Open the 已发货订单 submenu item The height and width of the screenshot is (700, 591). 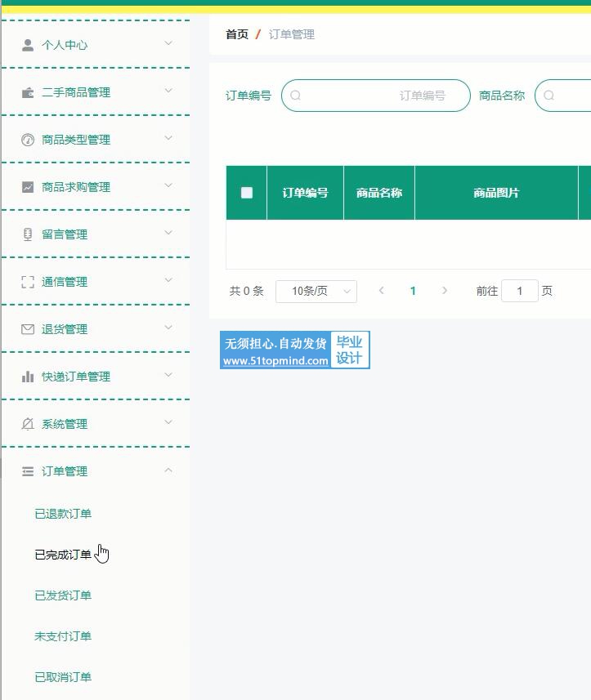tap(63, 595)
